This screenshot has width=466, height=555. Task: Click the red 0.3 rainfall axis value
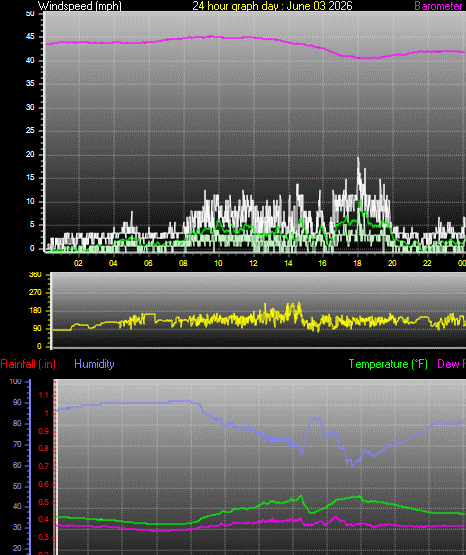click(x=43, y=537)
